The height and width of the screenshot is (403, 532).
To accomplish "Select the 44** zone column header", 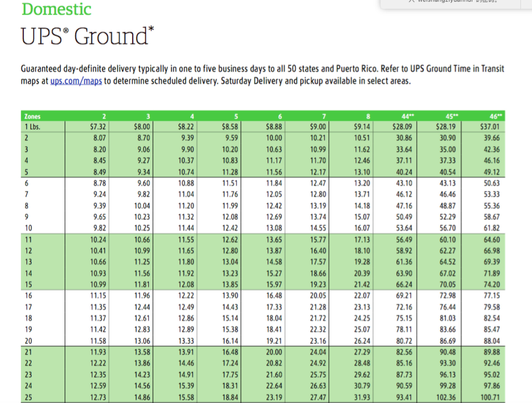I will coord(408,116).
